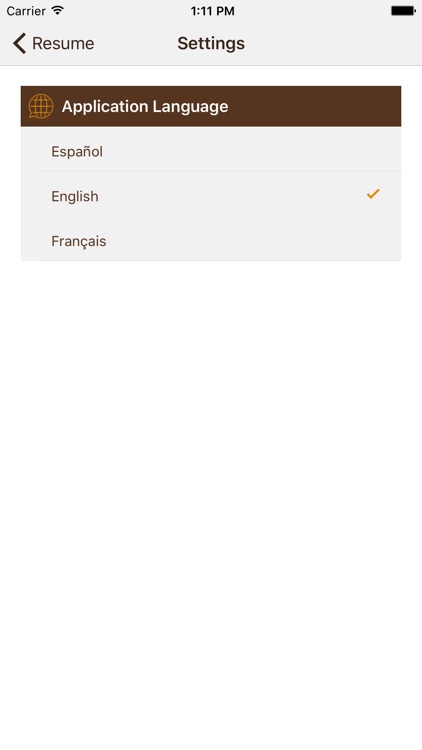
Task: Select Español as application language
Action: pyautogui.click(x=211, y=152)
